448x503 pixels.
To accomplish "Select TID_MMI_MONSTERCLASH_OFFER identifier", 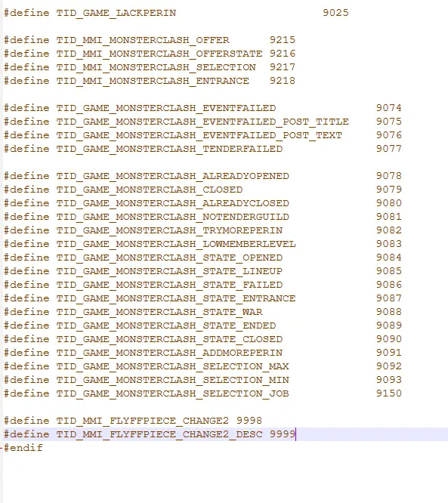I will (x=143, y=40).
